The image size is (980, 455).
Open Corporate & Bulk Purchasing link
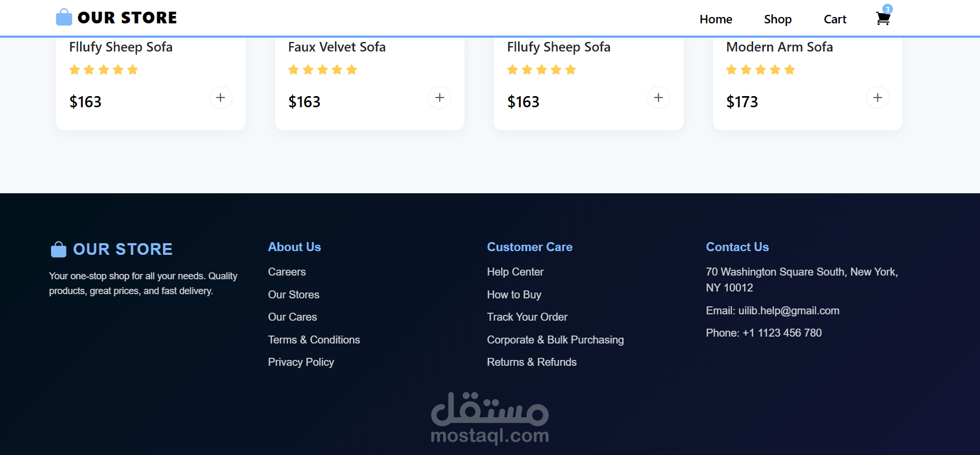click(555, 340)
